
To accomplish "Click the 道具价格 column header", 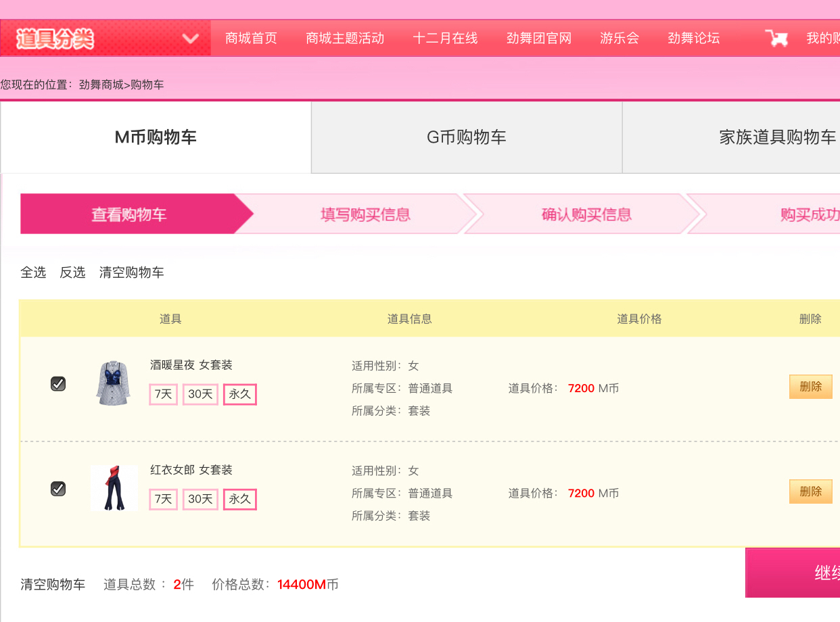I will [x=639, y=319].
